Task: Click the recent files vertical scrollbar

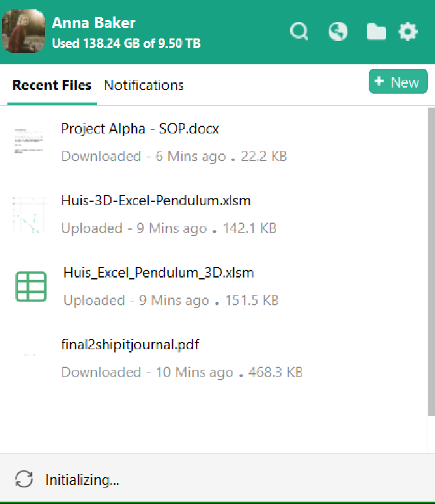Action: [431, 259]
